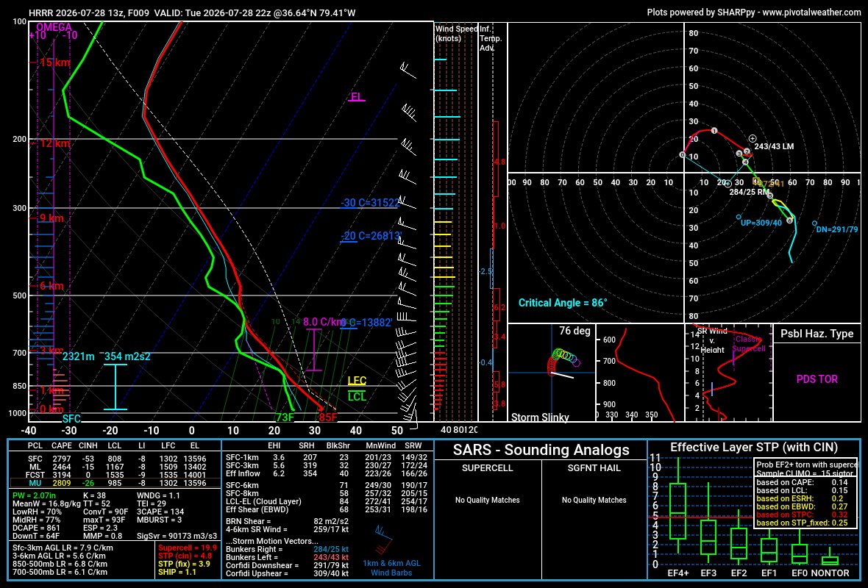The height and width of the screenshot is (588, 868).
Task: Click the HRRR model run header text
Action: pos(192,12)
